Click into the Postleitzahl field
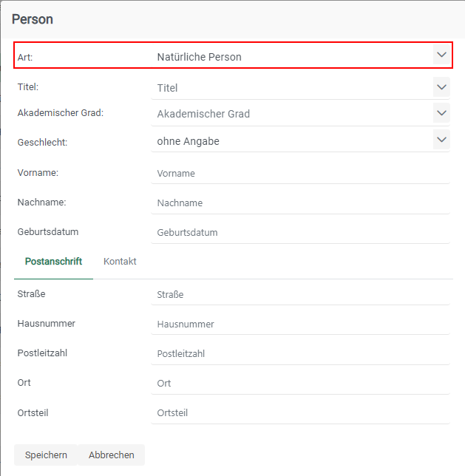The image size is (465, 476). [299, 354]
